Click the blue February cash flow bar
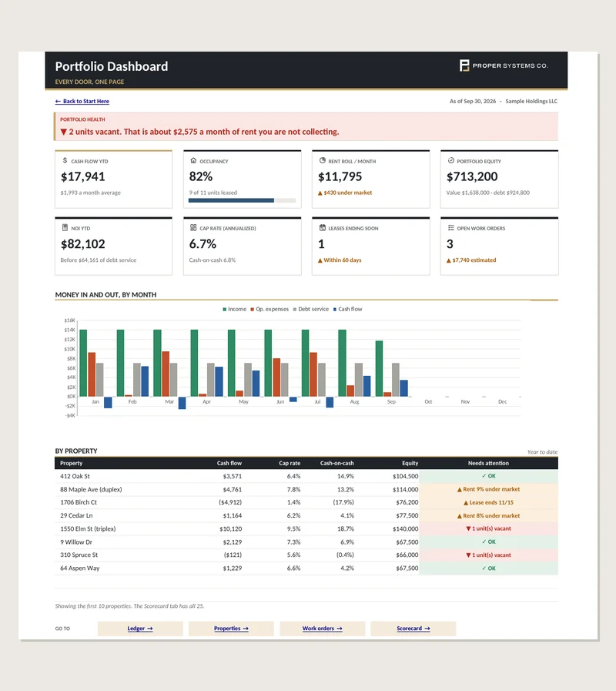The image size is (616, 691). (x=145, y=381)
